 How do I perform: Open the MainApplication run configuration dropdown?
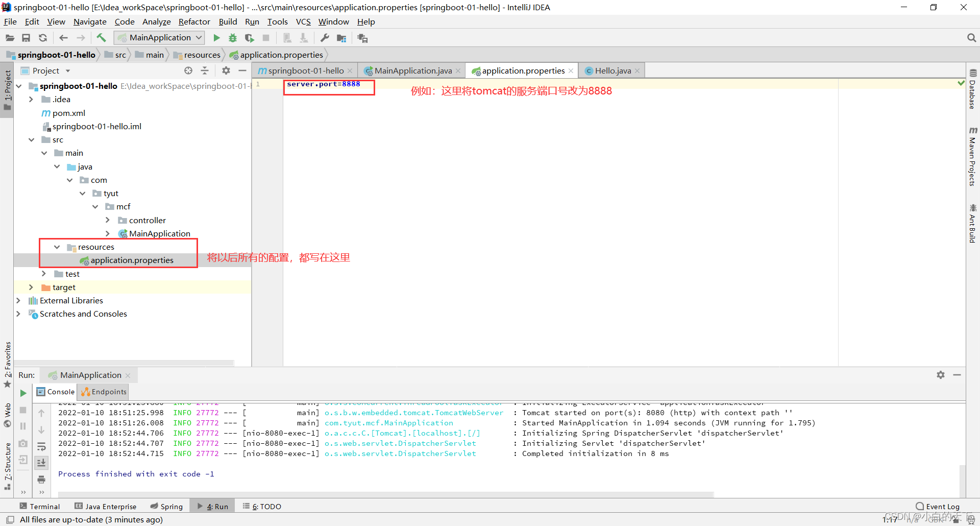tap(159, 38)
